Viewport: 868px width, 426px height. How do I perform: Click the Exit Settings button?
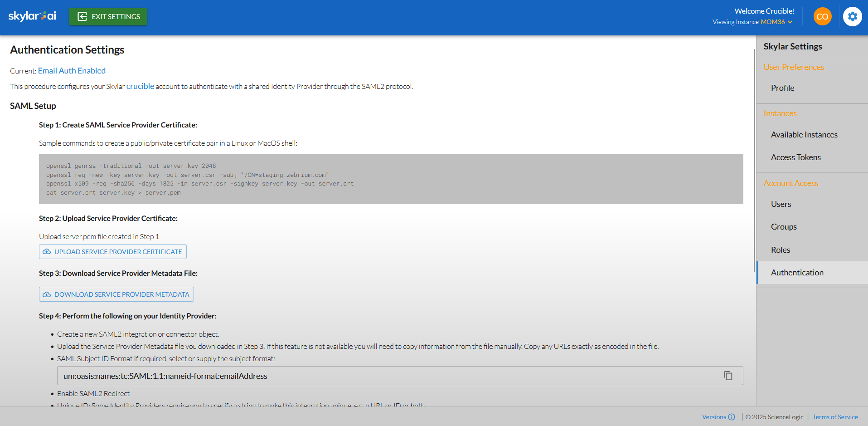(x=108, y=17)
